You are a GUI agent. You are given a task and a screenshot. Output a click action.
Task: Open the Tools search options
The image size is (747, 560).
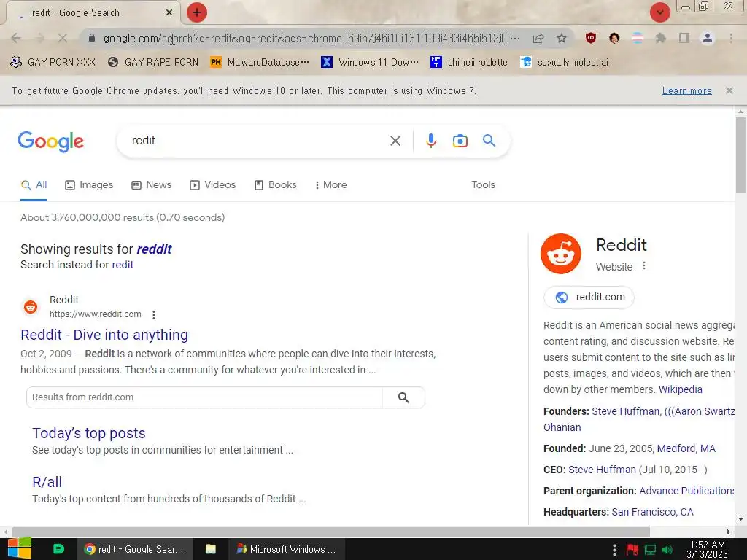tap(483, 184)
